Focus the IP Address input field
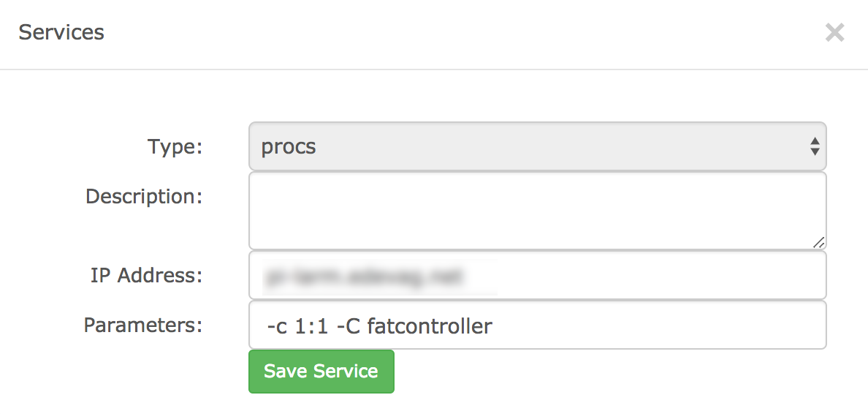 pyautogui.click(x=538, y=275)
